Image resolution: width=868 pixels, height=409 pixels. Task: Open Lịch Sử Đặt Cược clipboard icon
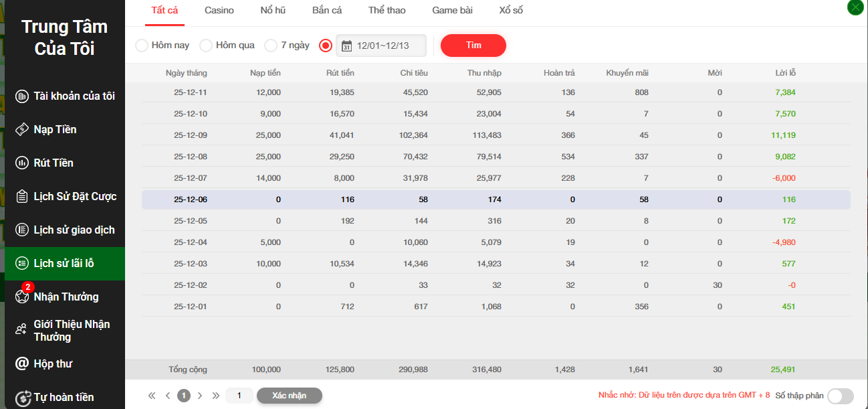pos(22,197)
